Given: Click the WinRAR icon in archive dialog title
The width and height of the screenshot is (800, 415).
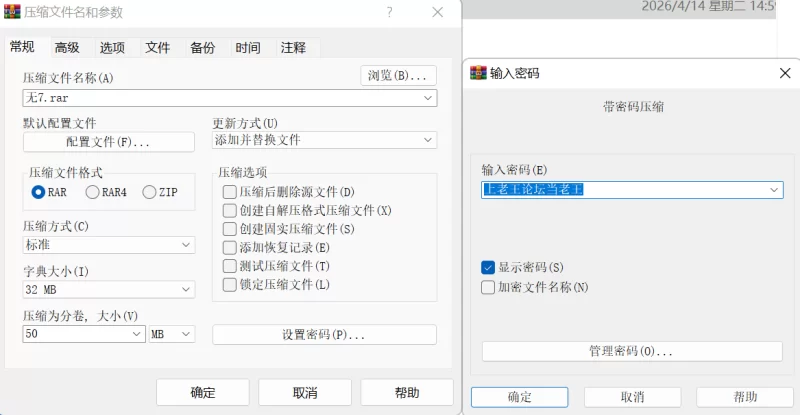Looking at the screenshot, I should pos(13,12).
